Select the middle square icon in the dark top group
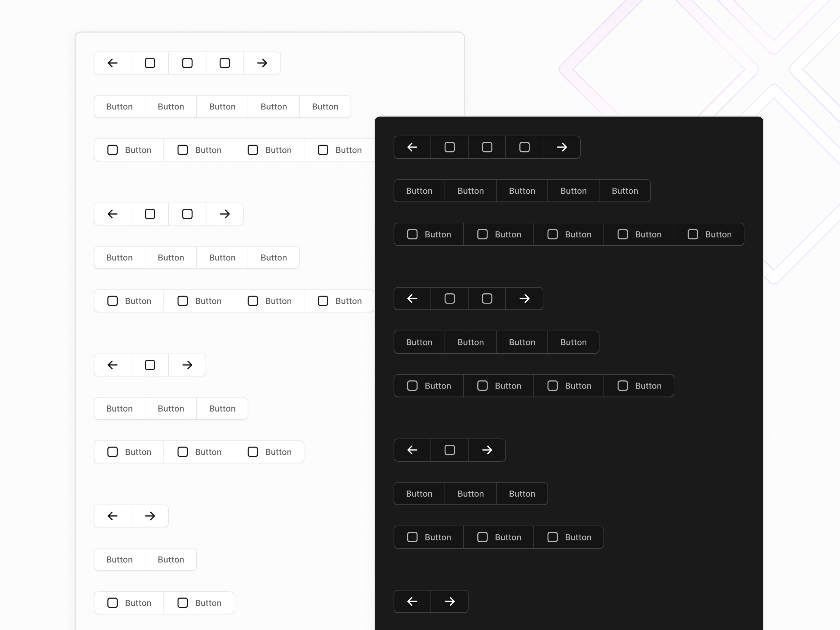 click(x=486, y=147)
